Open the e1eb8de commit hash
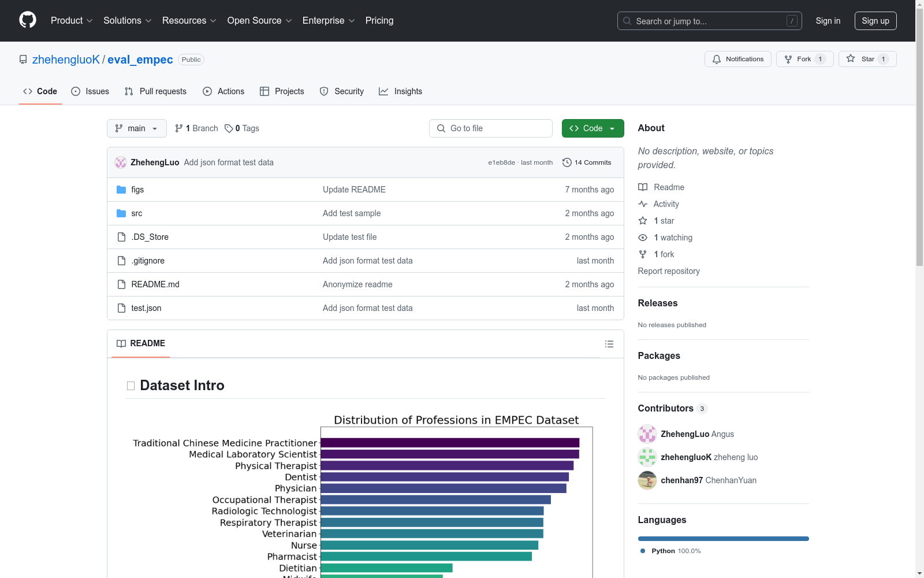 501,162
